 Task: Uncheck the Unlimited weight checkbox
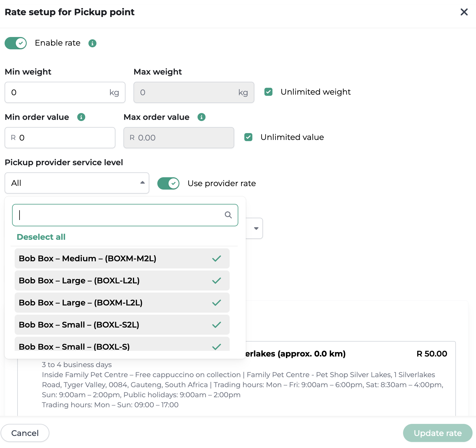268,92
